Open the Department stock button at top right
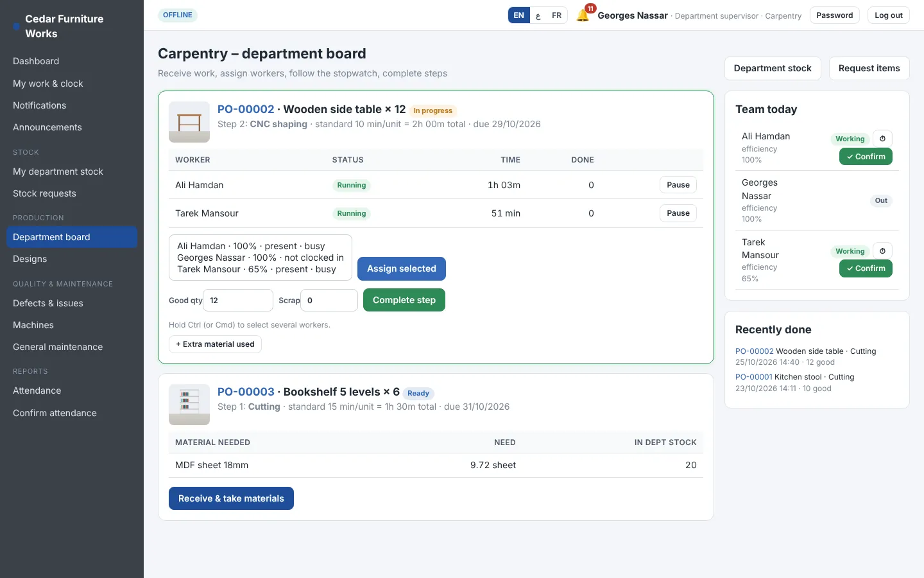 pos(773,68)
